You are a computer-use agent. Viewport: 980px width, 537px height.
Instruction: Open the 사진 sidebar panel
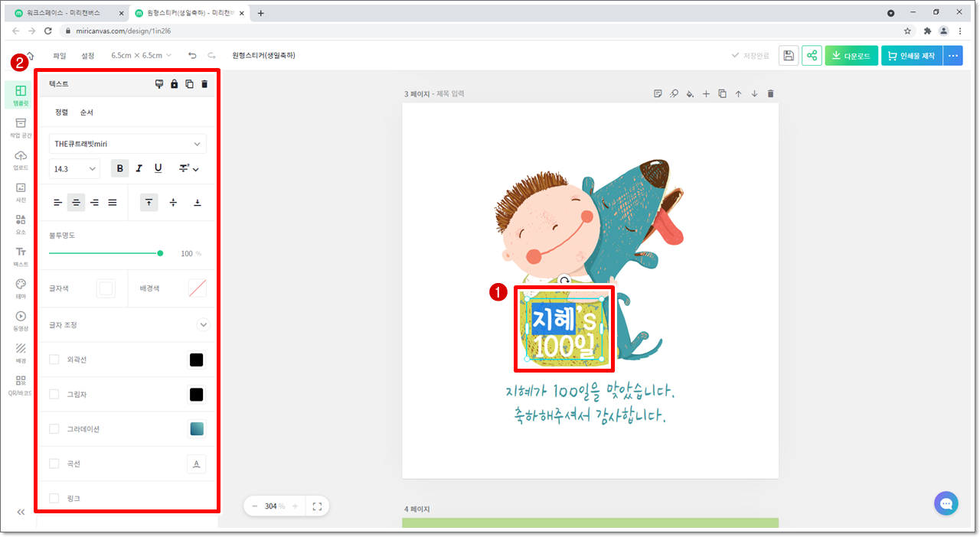[x=21, y=192]
